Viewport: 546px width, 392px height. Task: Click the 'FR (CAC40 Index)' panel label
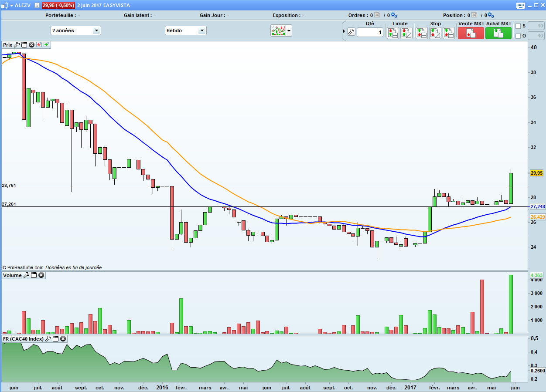point(24,339)
